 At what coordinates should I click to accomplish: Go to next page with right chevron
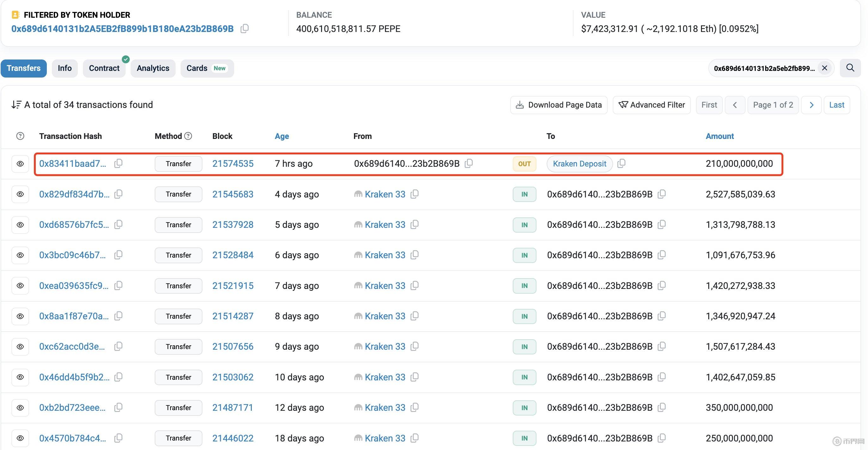[811, 105]
